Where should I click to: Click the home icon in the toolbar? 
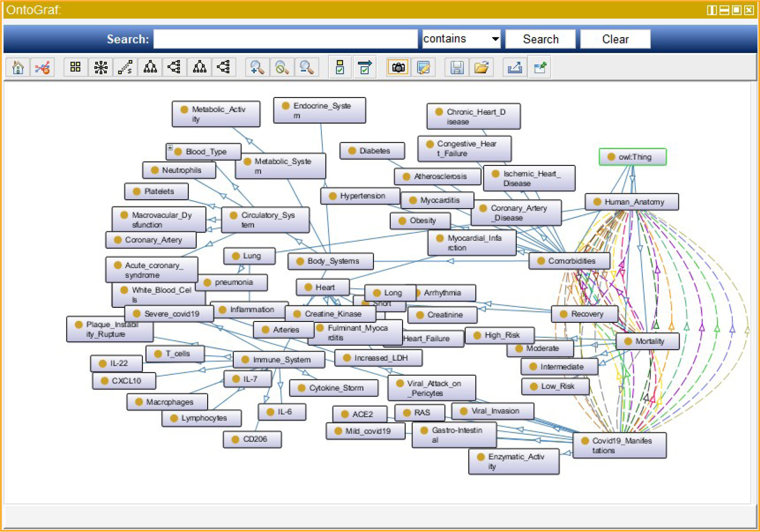pos(18,67)
